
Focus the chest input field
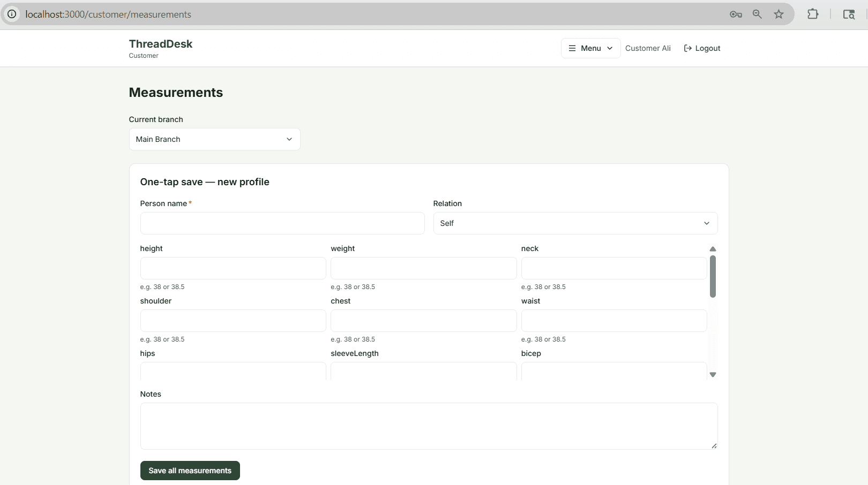click(x=423, y=321)
